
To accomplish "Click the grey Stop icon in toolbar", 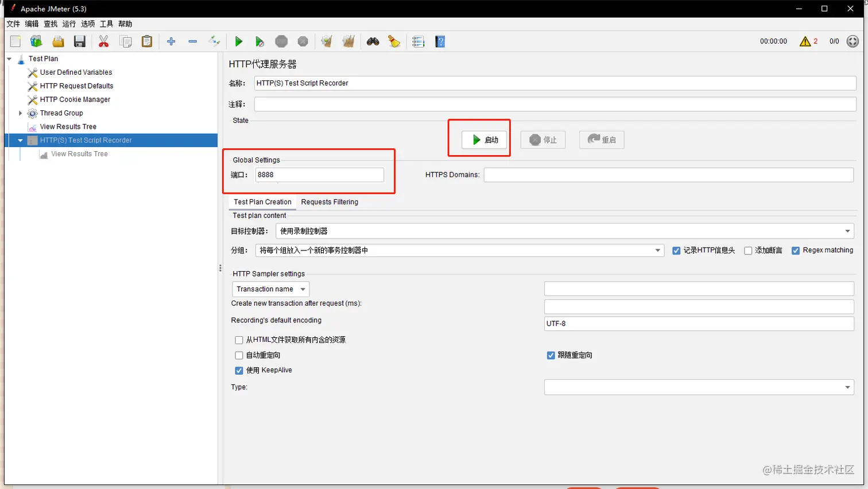I will click(281, 41).
